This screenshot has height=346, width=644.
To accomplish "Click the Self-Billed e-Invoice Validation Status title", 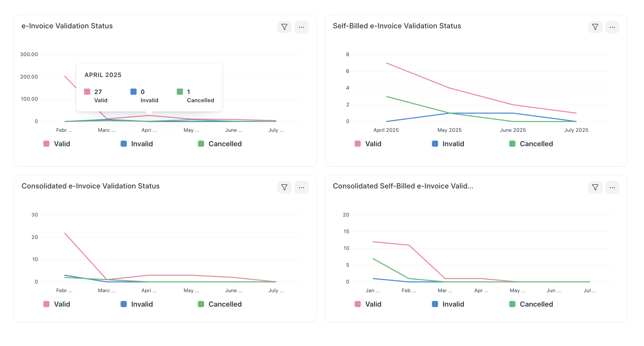I will point(397,26).
